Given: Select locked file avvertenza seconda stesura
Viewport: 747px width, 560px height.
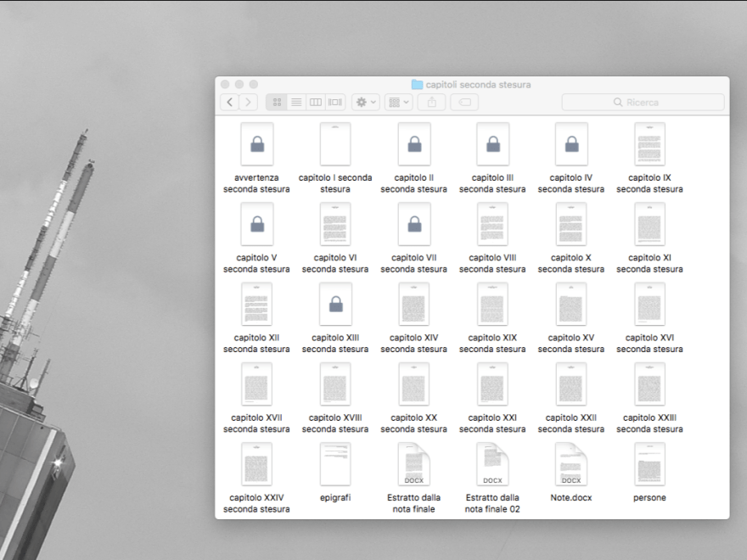Looking at the screenshot, I should (256, 145).
